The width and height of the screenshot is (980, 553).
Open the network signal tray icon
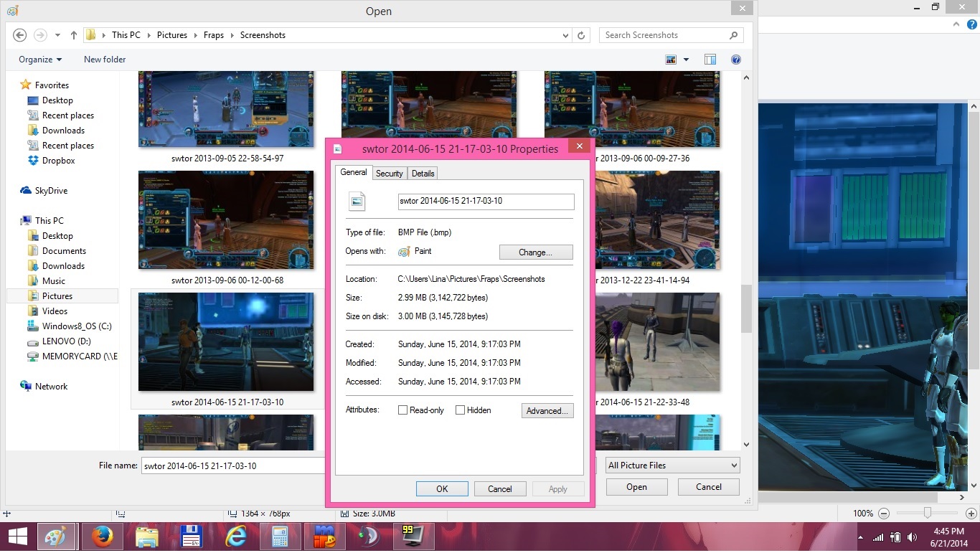878,537
